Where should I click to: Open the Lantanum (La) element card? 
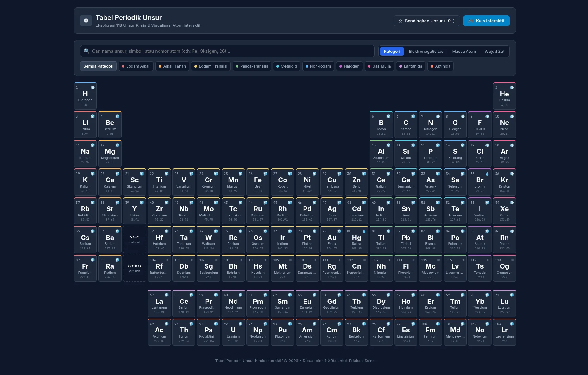[159, 303]
